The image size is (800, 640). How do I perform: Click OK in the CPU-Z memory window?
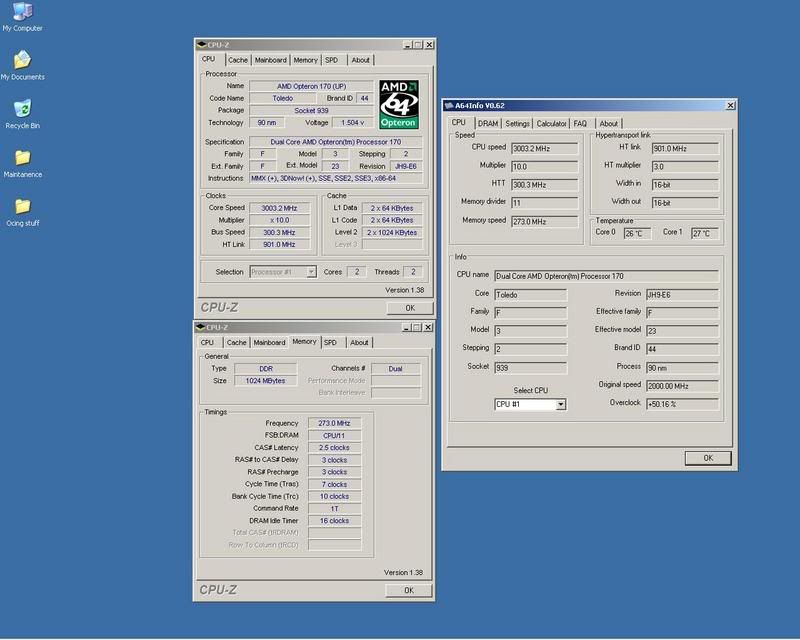click(x=409, y=590)
